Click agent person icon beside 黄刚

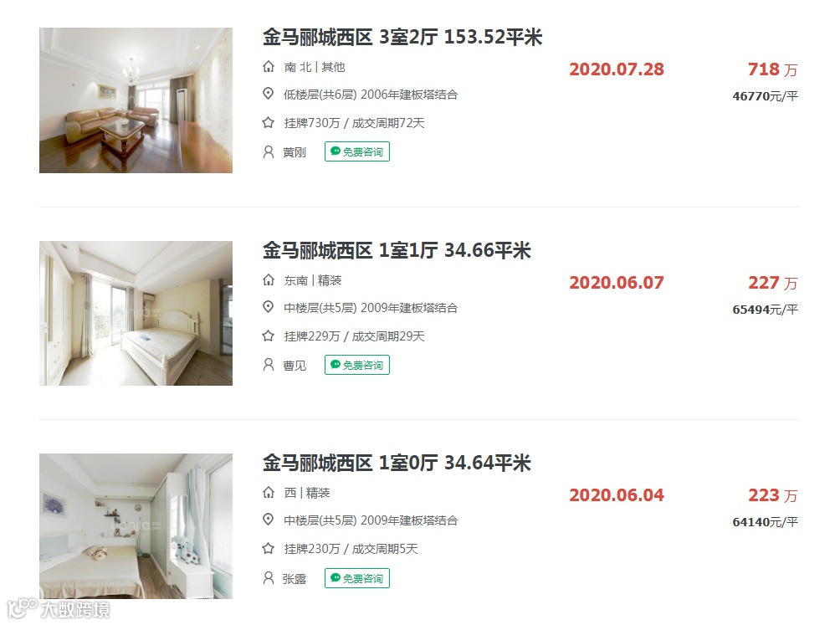[269, 152]
